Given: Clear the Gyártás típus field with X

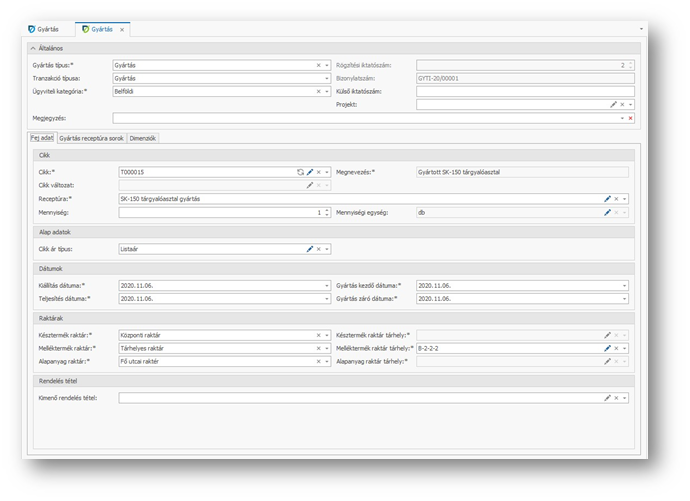Looking at the screenshot, I should [x=318, y=65].
